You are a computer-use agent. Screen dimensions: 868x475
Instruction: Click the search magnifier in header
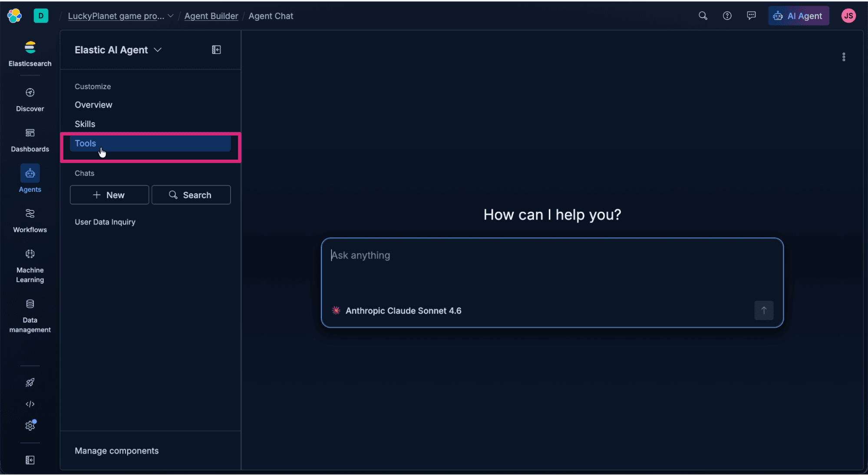click(703, 16)
